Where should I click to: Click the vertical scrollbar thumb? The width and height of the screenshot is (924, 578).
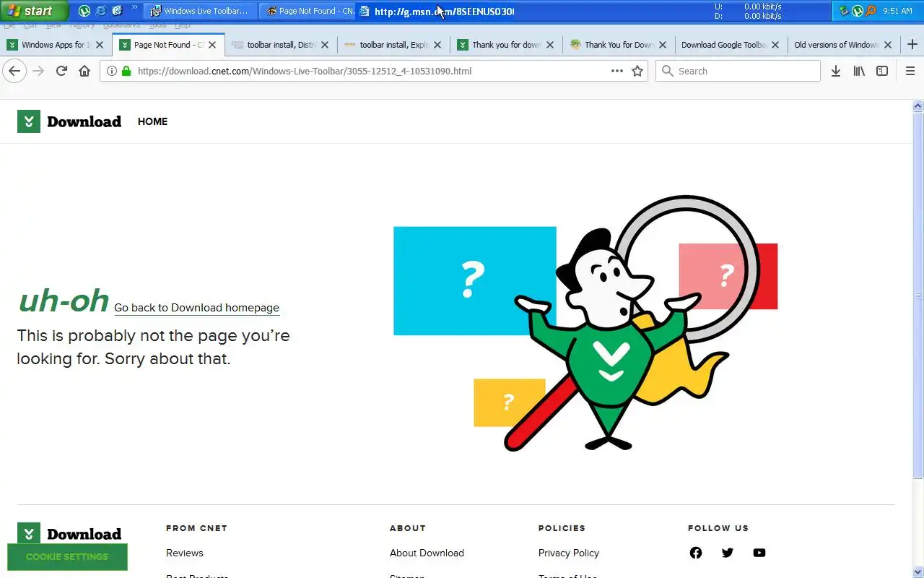point(918,295)
